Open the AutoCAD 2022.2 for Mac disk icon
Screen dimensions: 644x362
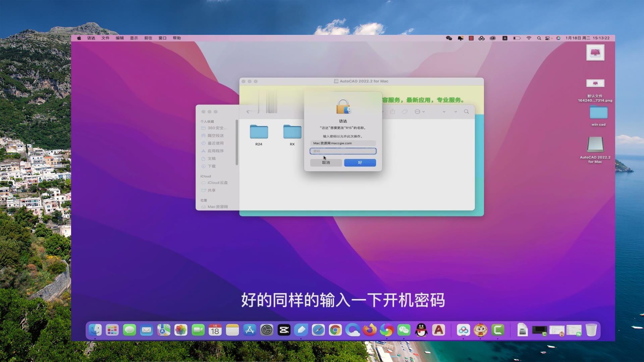[x=595, y=145]
